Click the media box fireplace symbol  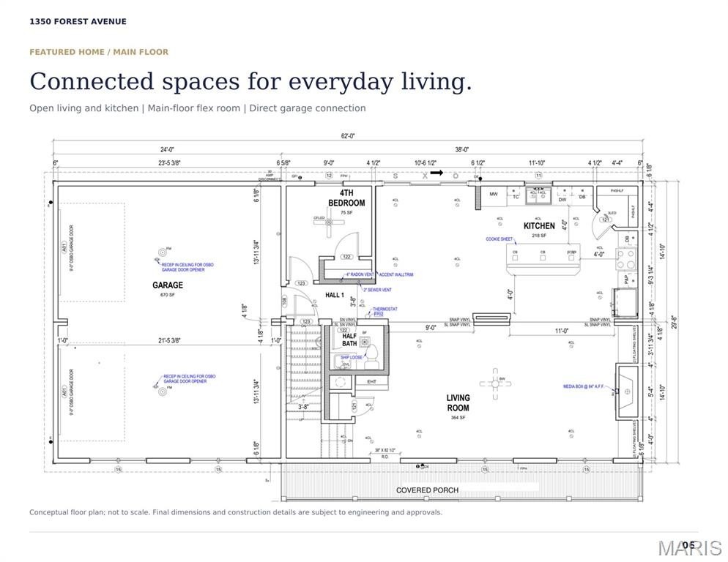tap(628, 391)
